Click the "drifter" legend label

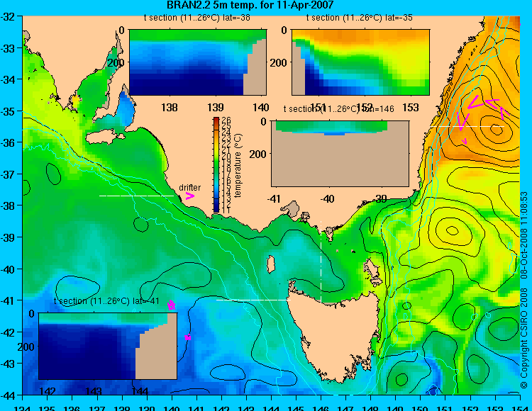click(x=189, y=187)
